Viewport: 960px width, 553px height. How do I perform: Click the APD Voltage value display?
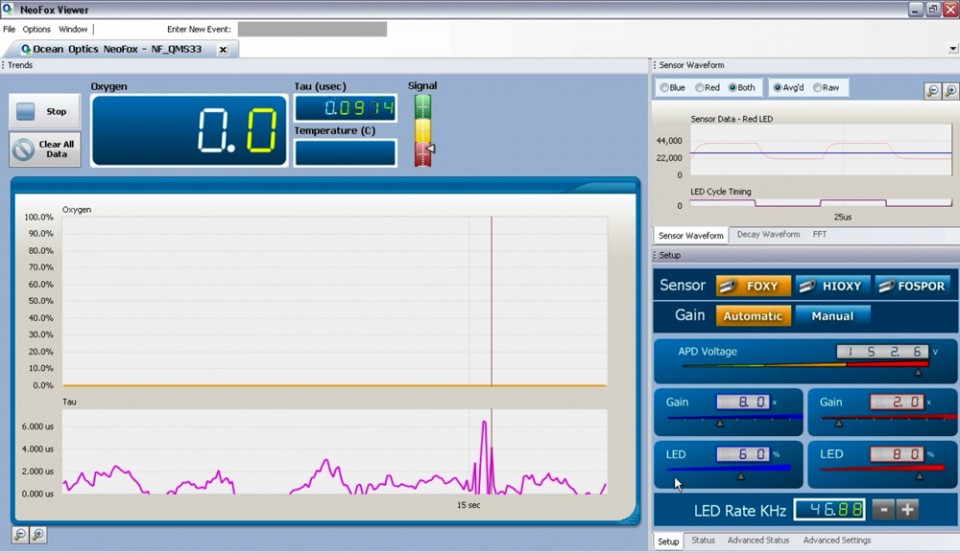(x=883, y=352)
